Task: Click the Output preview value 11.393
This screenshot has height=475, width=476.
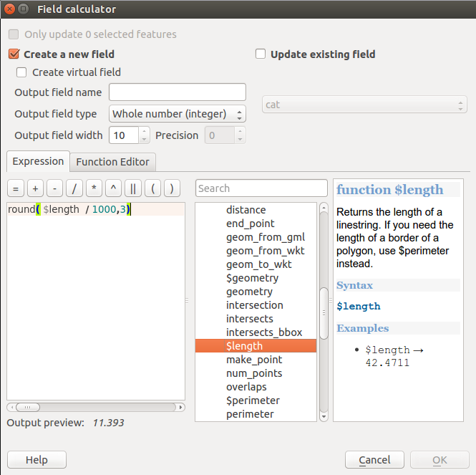Action: 108,423
